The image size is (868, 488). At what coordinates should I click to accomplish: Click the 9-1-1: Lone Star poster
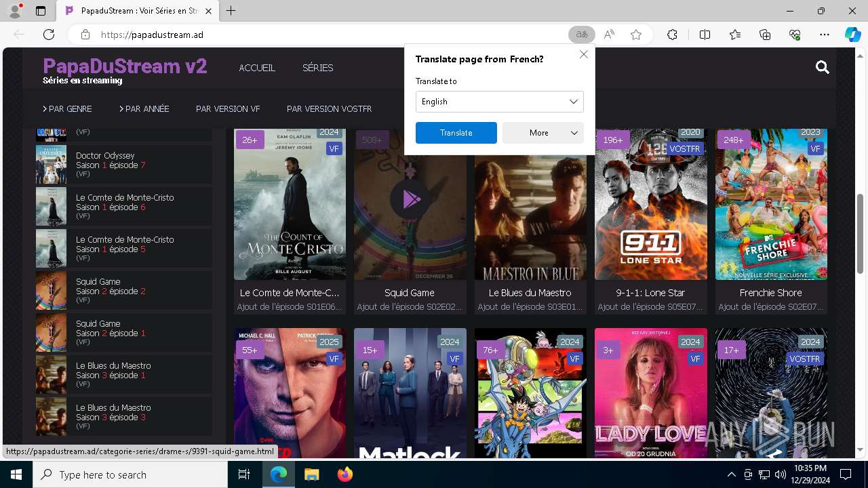click(651, 204)
